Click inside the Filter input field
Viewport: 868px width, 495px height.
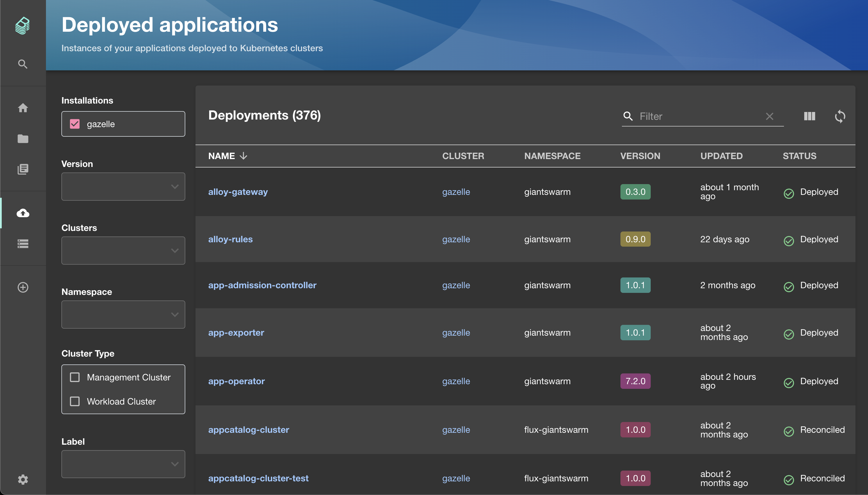[697, 116]
